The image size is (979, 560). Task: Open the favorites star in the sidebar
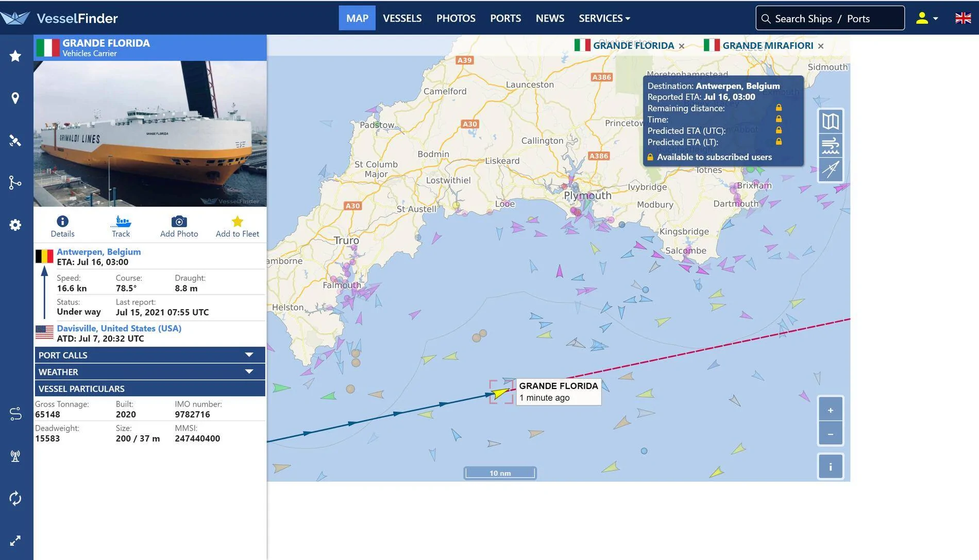(15, 56)
